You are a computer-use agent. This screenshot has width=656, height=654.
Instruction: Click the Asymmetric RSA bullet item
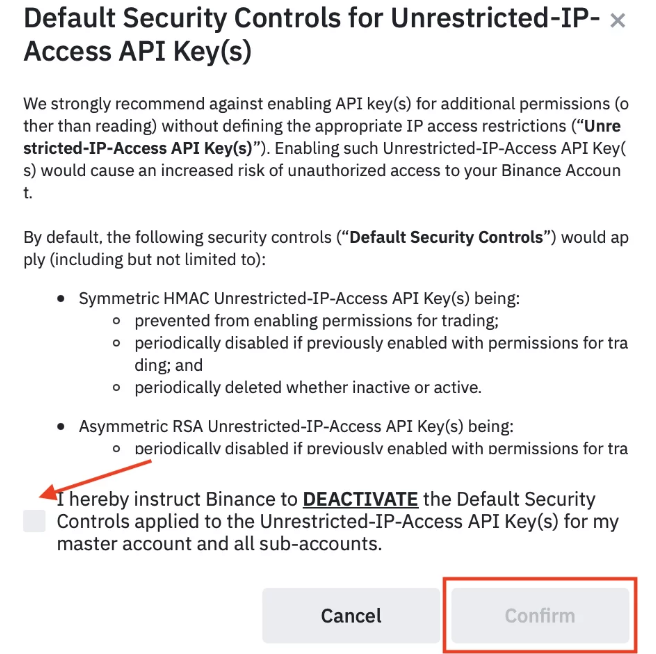(296, 426)
